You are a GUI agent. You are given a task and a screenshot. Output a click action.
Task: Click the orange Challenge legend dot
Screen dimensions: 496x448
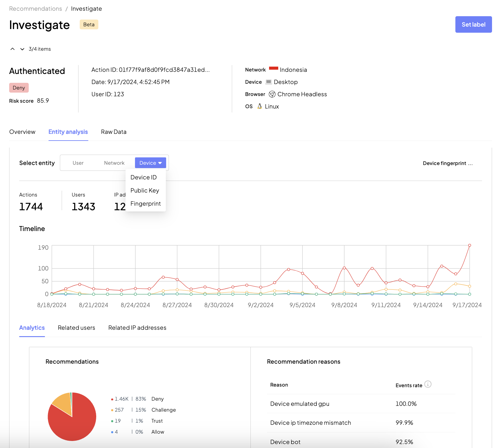[112, 410]
